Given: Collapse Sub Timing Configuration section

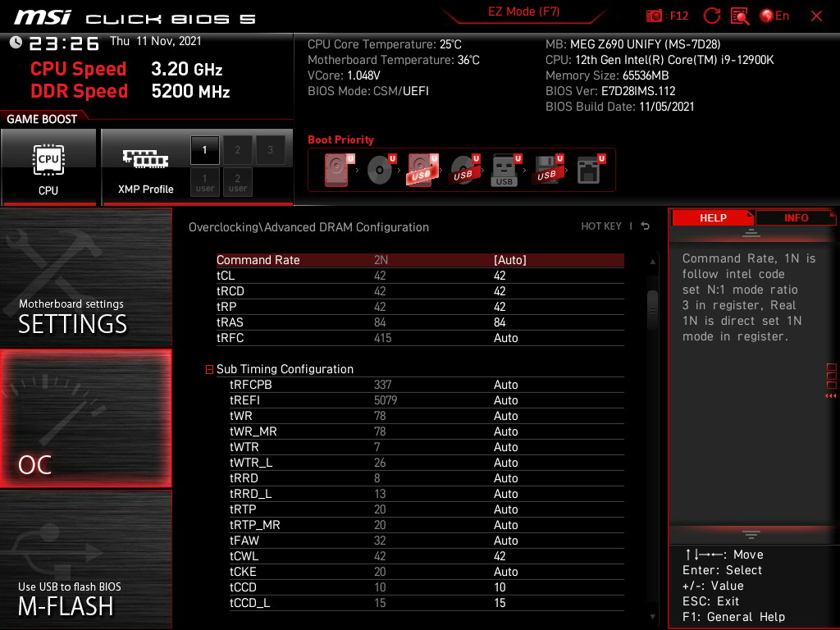Looking at the screenshot, I should coord(209,369).
